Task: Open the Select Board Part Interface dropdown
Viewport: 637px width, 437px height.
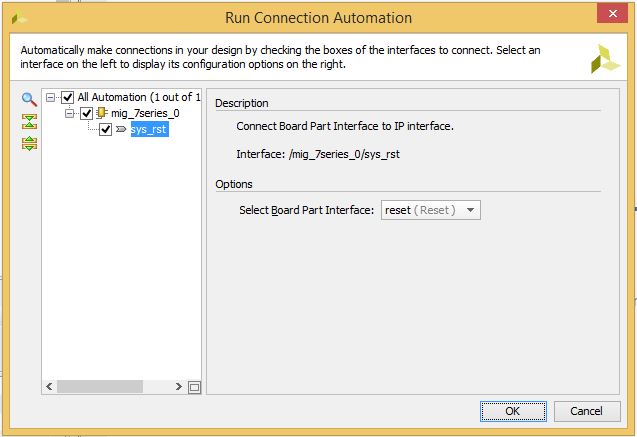Action: point(431,210)
